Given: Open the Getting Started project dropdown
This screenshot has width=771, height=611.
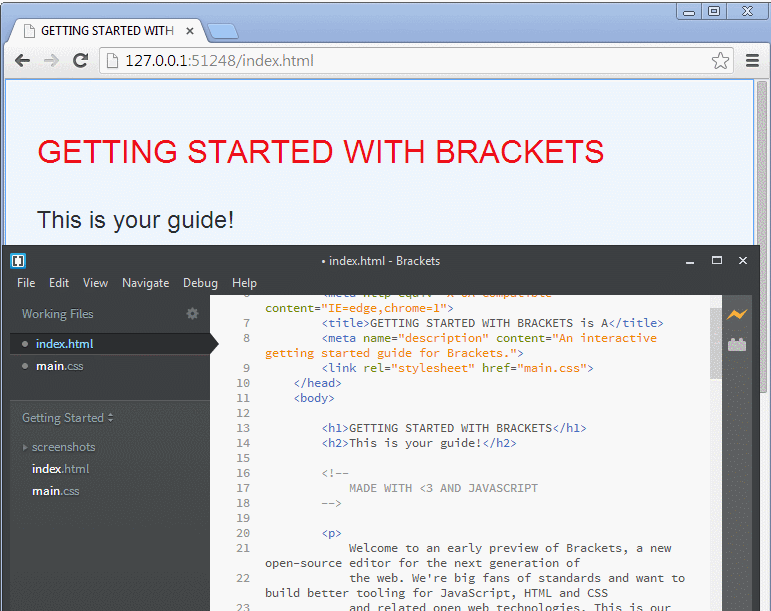Looking at the screenshot, I should (68, 418).
